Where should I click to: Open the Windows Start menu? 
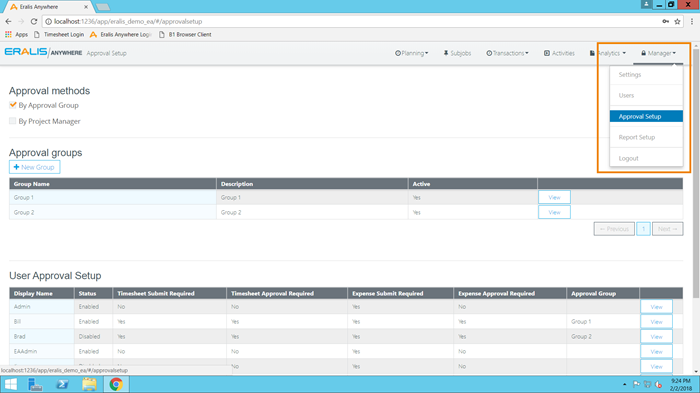[10, 384]
